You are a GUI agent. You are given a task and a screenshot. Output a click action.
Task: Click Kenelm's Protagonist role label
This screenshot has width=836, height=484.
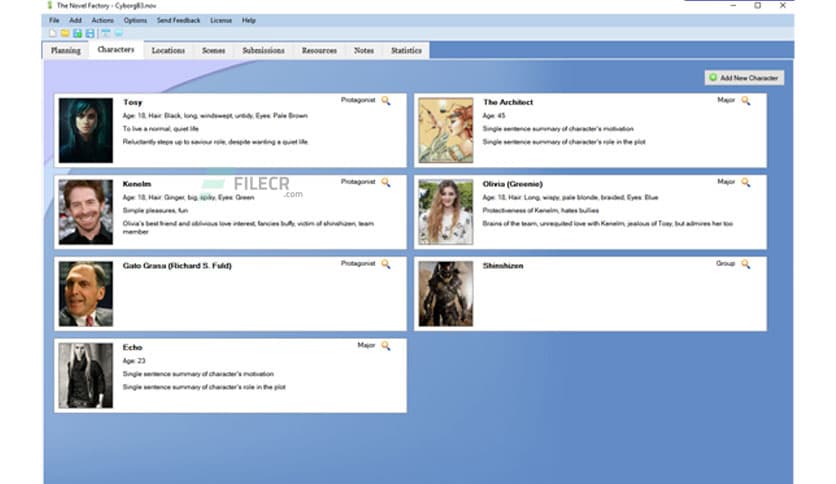point(358,182)
